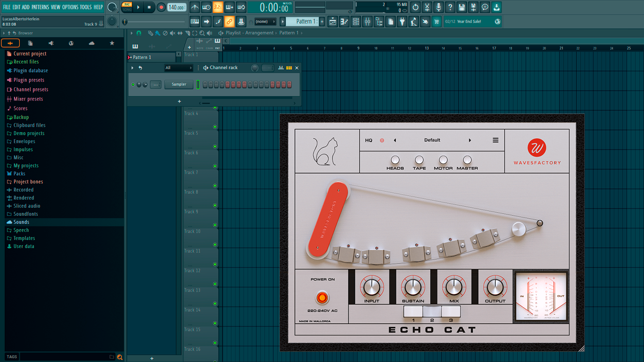Select the paint brush tool in playlist
Screen dimensions: 644x362
pos(157,33)
